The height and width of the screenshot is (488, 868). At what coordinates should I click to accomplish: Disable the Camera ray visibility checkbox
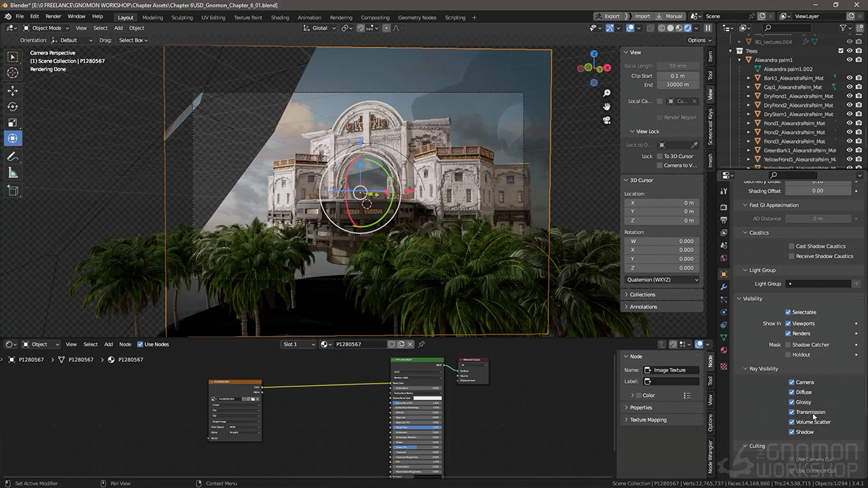[791, 382]
